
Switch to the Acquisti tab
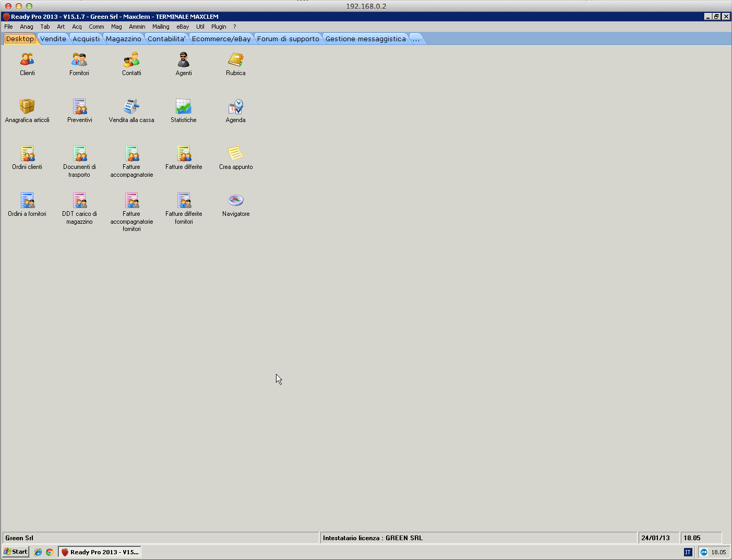click(x=86, y=39)
